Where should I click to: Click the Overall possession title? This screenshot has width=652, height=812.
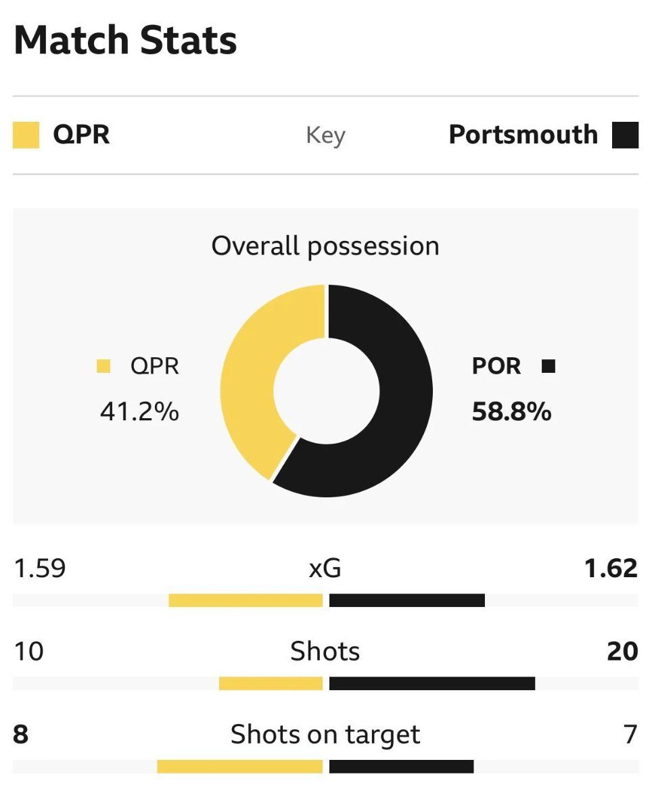325,246
